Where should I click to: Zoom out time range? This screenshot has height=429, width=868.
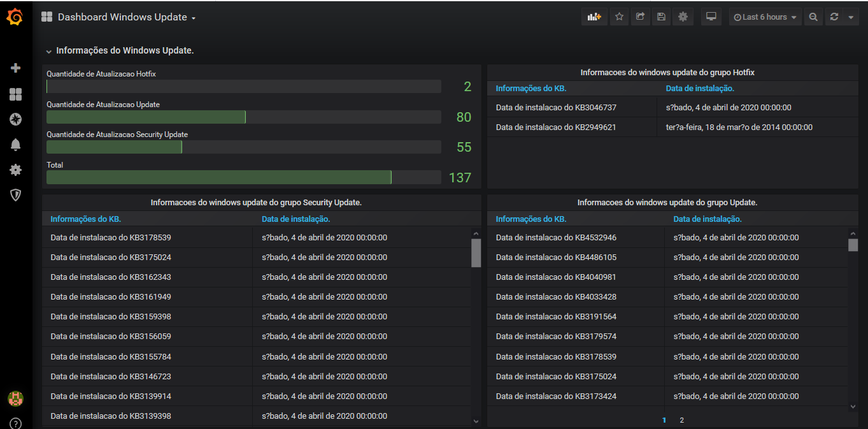tap(813, 17)
